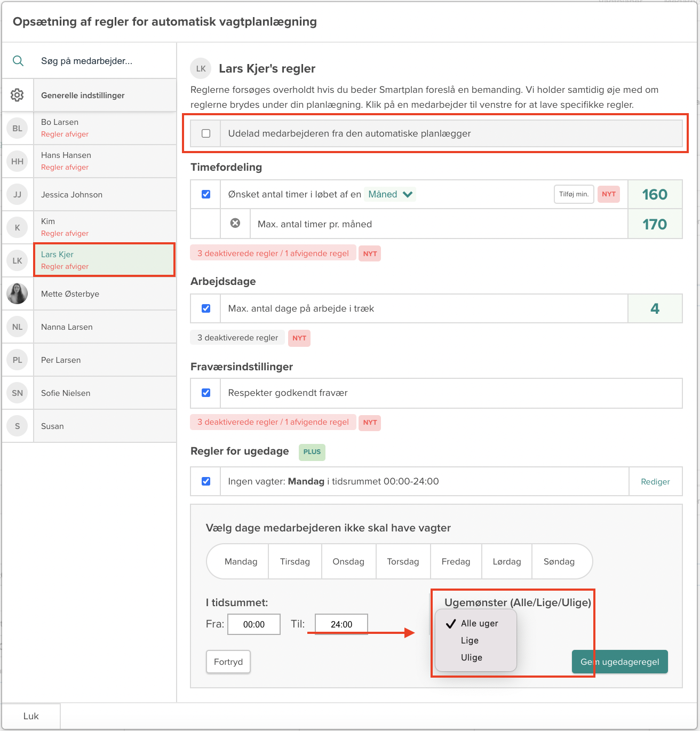The width and height of the screenshot is (700, 731).
Task: Enable excluding employee from automatic planner
Action: [206, 133]
